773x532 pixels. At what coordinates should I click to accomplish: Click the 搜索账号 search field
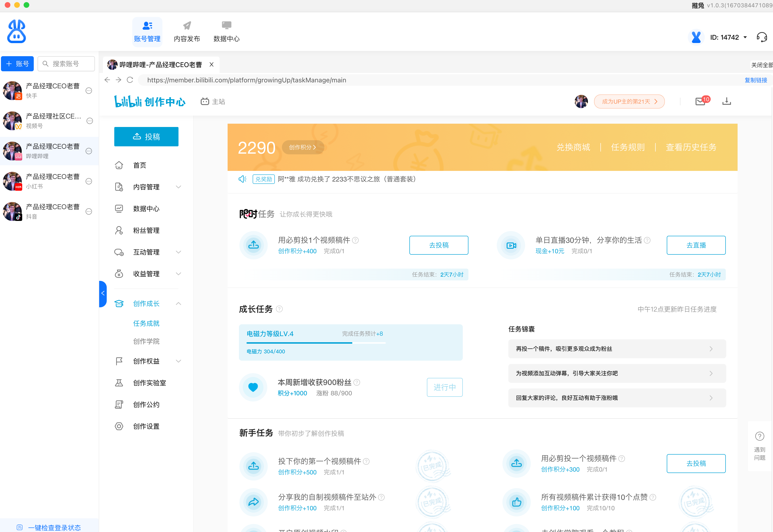coord(66,64)
